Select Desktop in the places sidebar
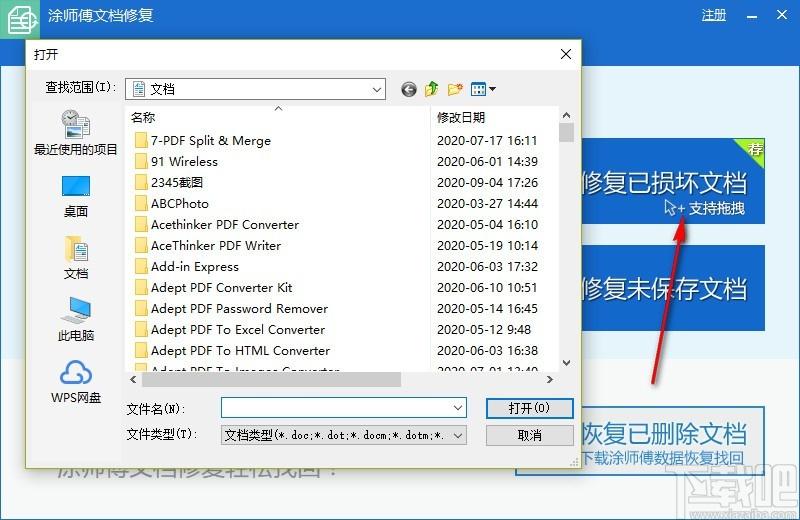The height and width of the screenshot is (520, 800). (x=76, y=196)
